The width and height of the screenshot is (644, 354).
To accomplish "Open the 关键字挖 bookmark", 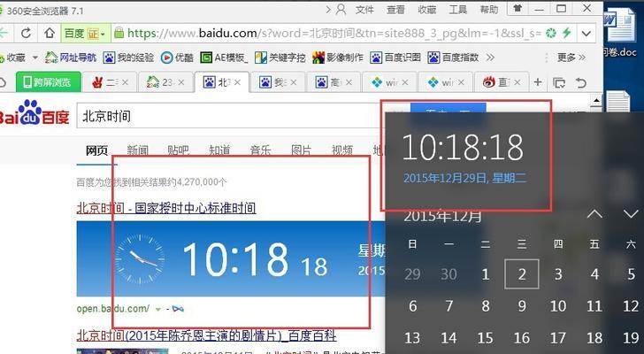I will click(x=280, y=58).
